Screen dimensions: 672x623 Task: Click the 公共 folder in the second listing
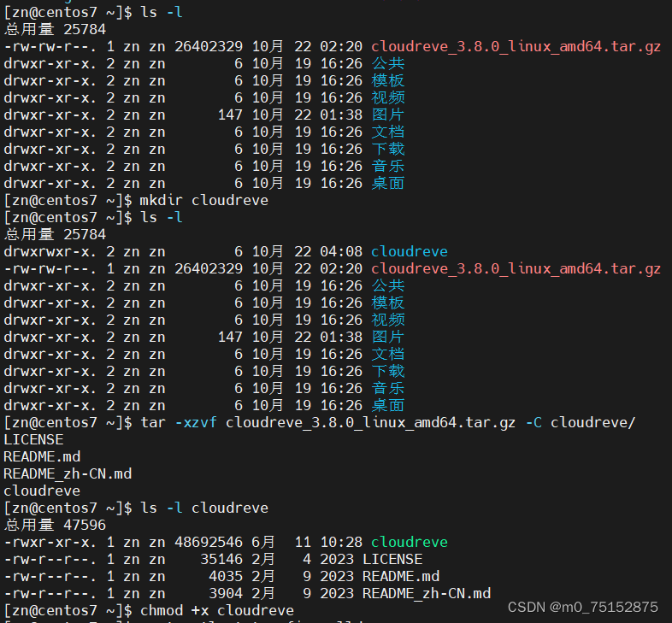(388, 285)
